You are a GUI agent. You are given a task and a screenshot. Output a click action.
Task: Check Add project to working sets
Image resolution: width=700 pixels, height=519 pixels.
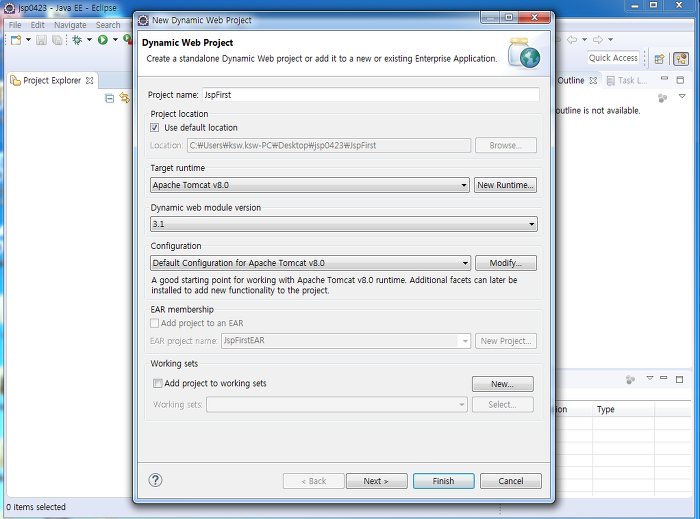(x=158, y=383)
